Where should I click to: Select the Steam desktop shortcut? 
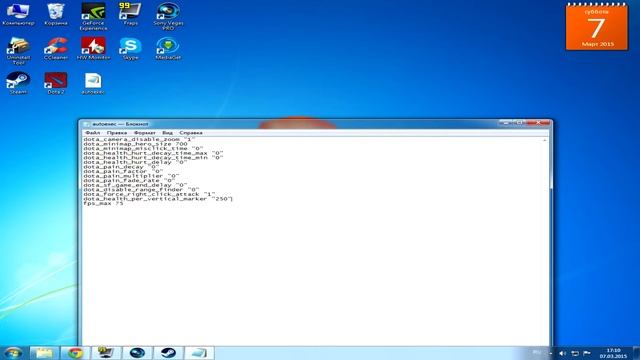[18, 83]
